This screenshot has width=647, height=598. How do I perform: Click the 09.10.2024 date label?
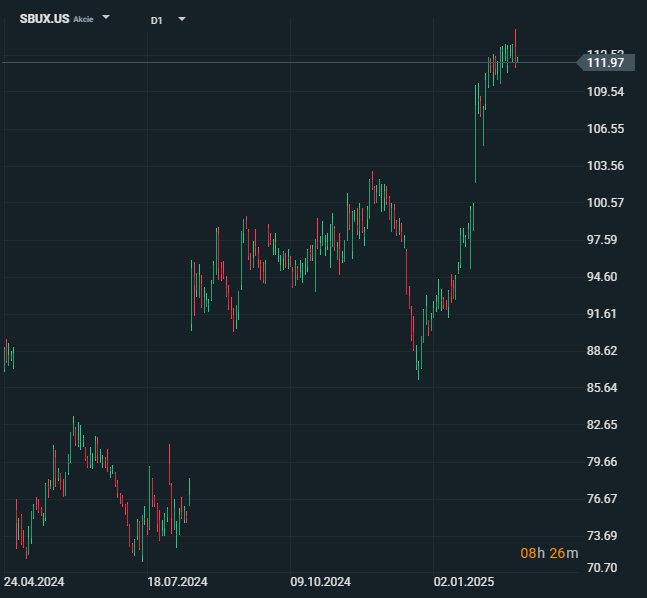pos(321,581)
